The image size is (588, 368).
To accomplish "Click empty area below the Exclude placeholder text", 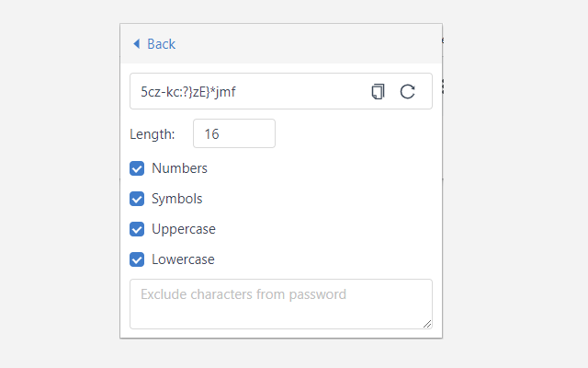I will [276, 316].
